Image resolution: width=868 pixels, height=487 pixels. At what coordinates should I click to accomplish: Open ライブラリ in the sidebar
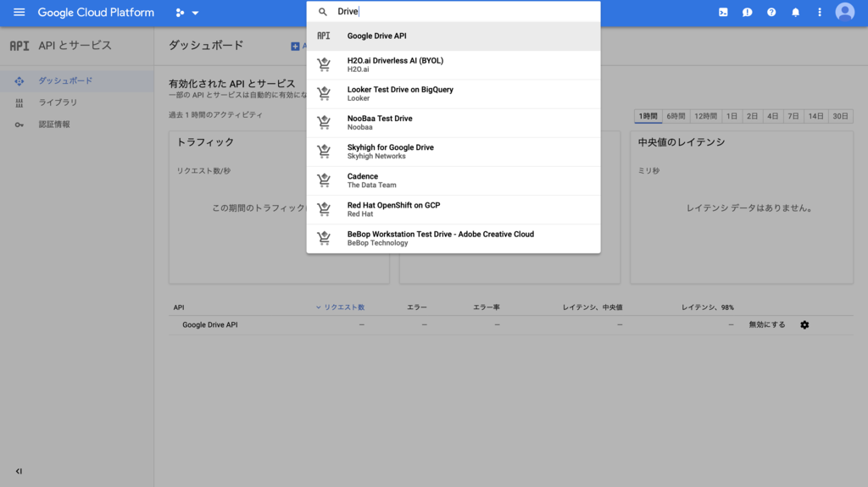pyautogui.click(x=76, y=102)
